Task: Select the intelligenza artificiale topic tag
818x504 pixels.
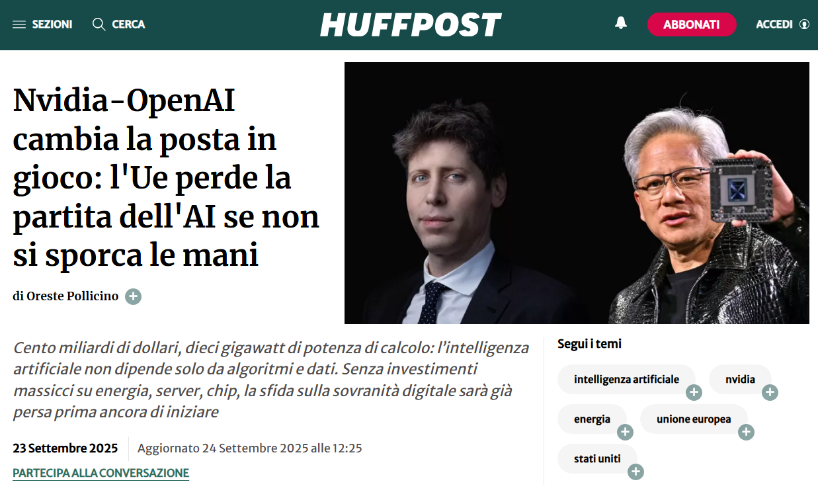Action: (626, 380)
